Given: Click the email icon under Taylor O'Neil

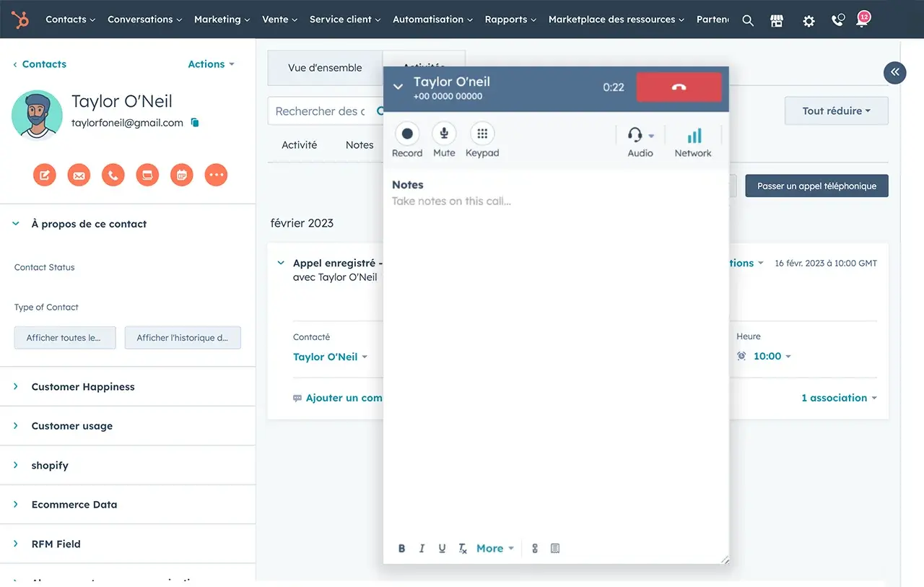Looking at the screenshot, I should pos(79,175).
